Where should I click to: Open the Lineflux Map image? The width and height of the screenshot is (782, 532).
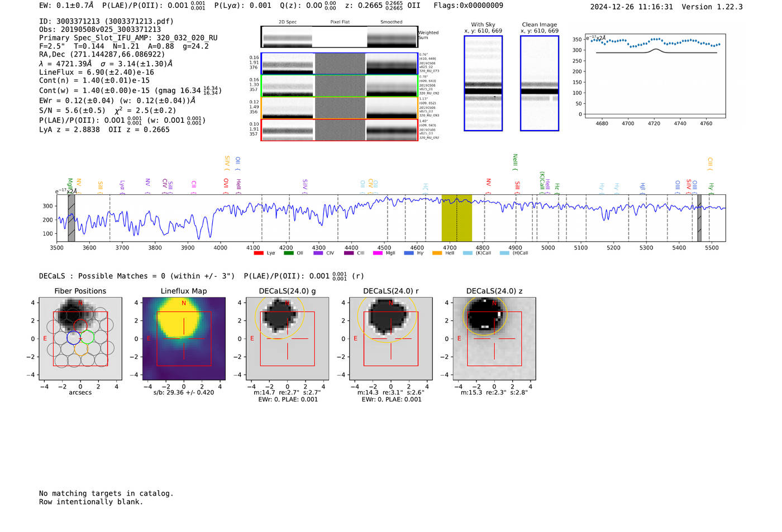(x=184, y=339)
